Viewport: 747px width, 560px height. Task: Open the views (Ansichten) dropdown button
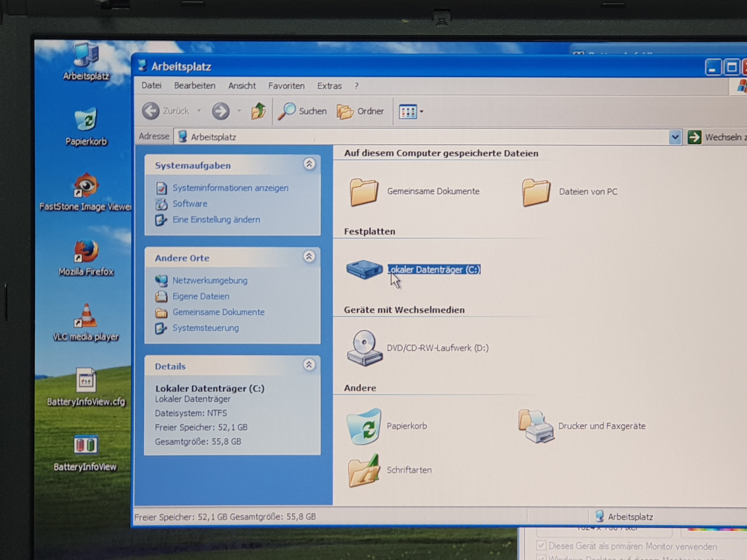[411, 112]
